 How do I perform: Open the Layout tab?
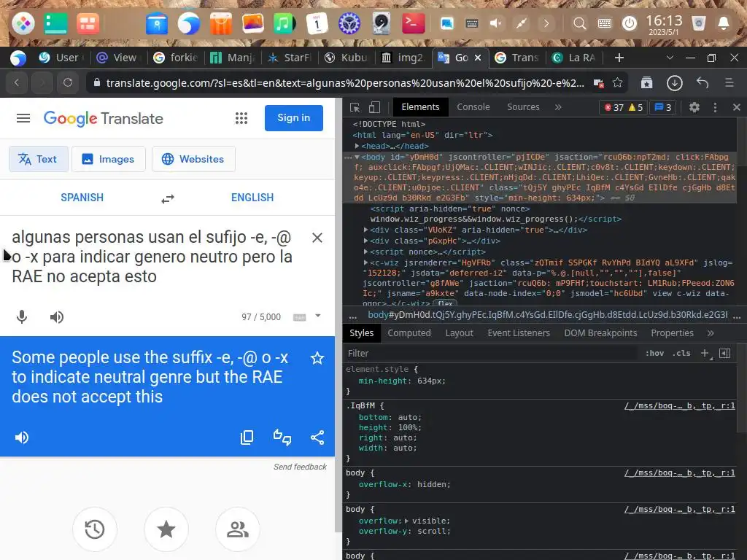pos(460,333)
